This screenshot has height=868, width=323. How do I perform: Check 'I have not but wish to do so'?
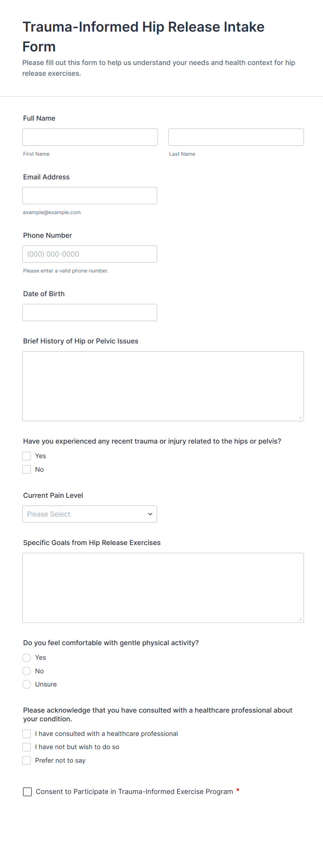27,747
